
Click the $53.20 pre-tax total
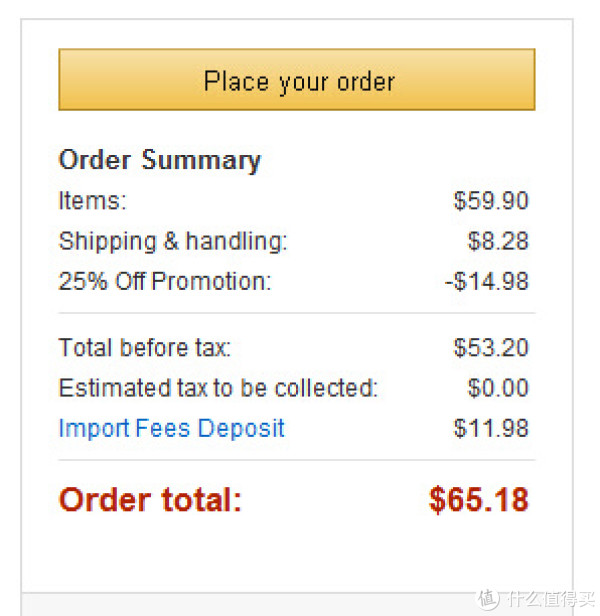click(x=491, y=348)
